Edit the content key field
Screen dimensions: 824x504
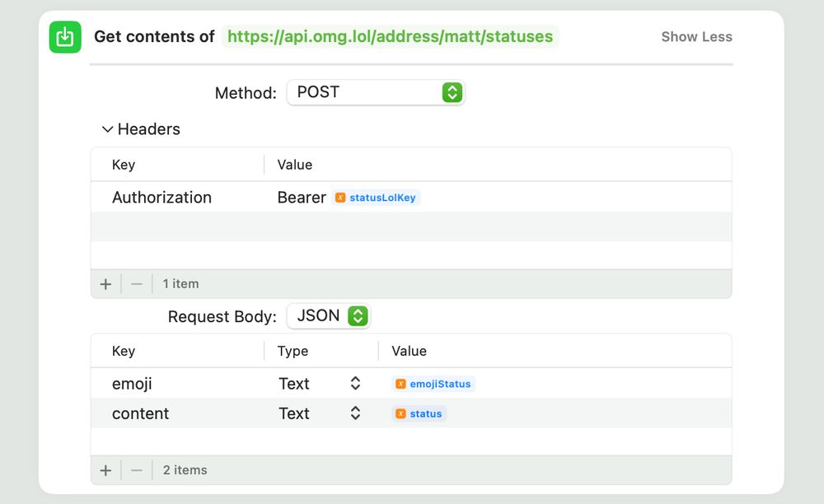tap(140, 413)
